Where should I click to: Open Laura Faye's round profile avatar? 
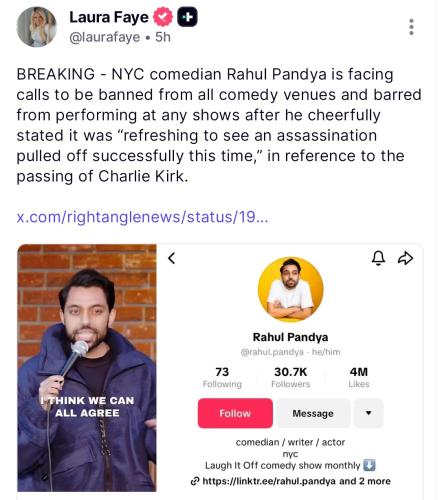click(36, 27)
